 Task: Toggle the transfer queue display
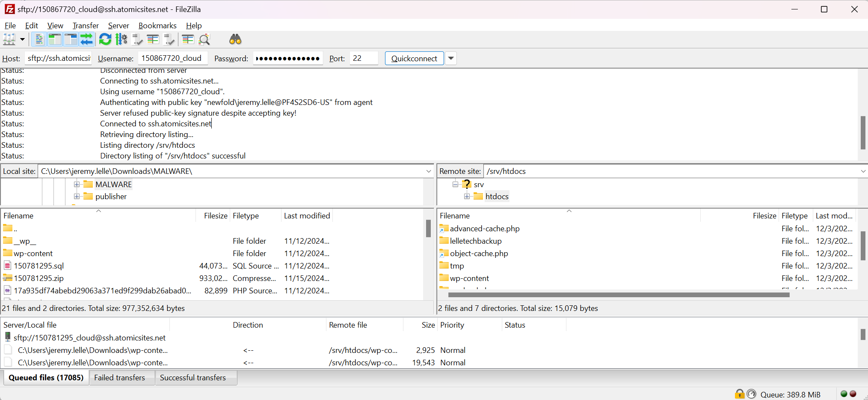[87, 39]
